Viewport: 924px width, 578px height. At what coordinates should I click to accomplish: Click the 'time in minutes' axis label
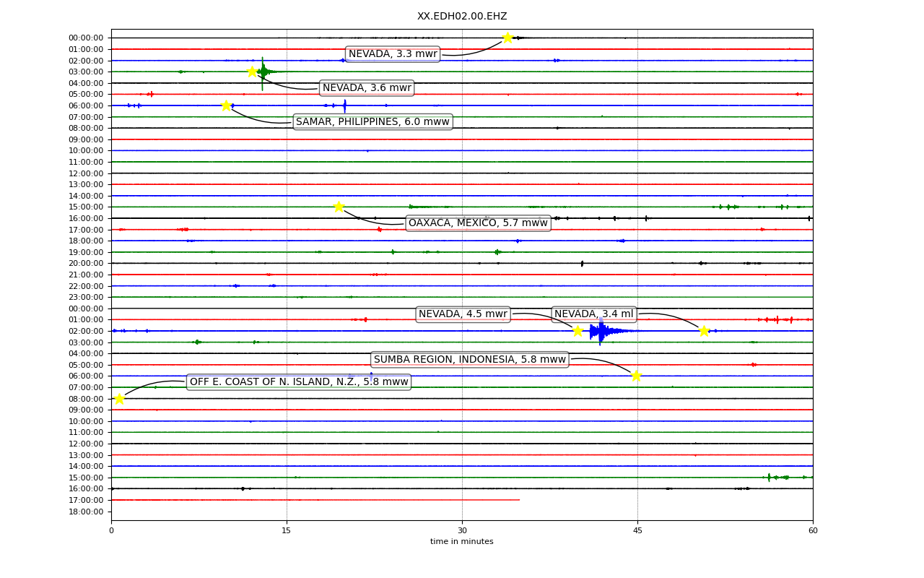[x=462, y=542]
